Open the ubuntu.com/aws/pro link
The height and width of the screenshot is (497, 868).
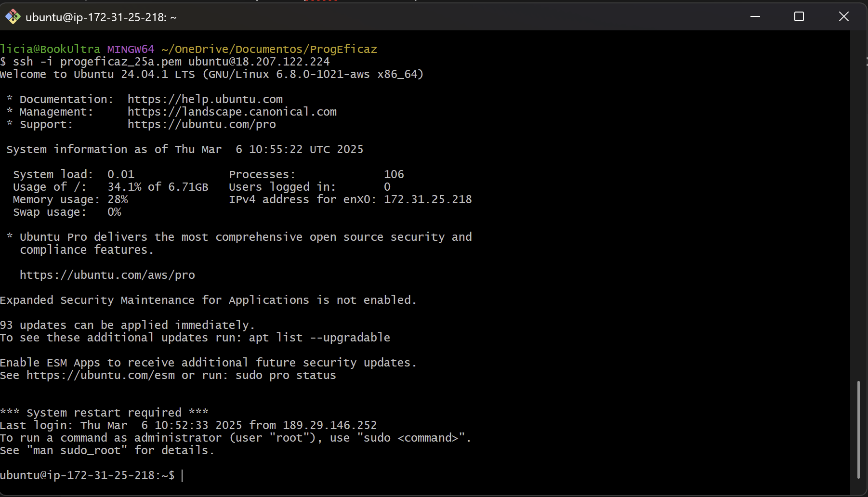click(107, 275)
